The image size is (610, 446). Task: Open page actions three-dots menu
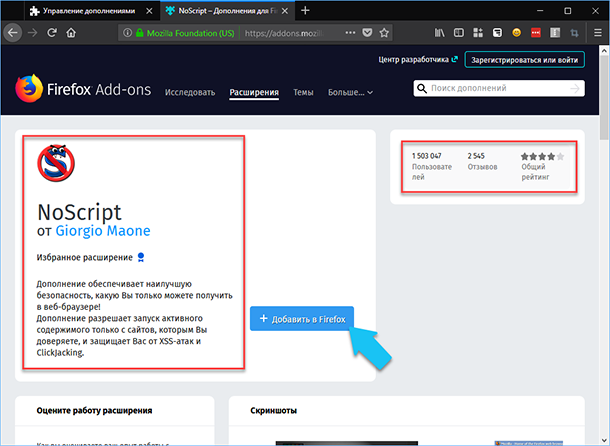pyautogui.click(x=350, y=33)
